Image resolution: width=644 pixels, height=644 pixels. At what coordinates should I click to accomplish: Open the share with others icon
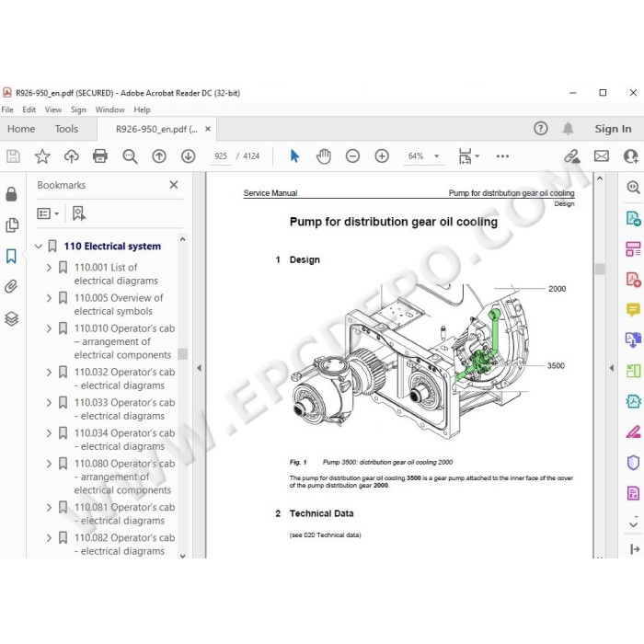[x=631, y=156]
